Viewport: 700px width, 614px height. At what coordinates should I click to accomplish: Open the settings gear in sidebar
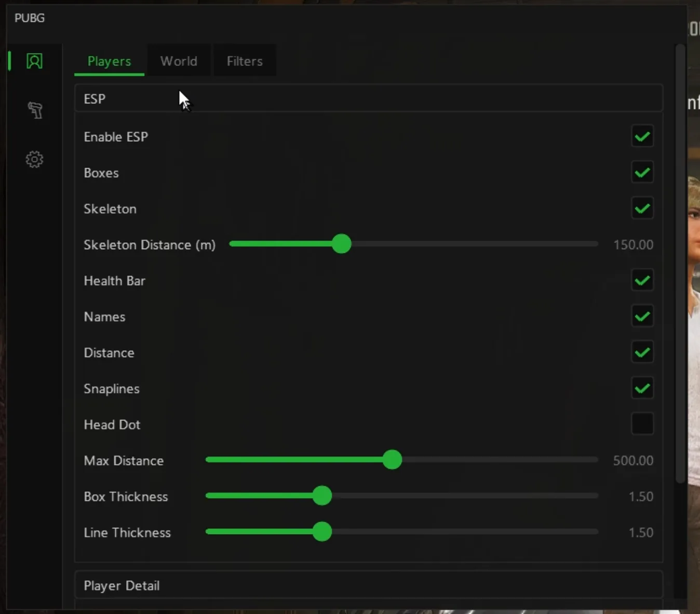pos(34,159)
